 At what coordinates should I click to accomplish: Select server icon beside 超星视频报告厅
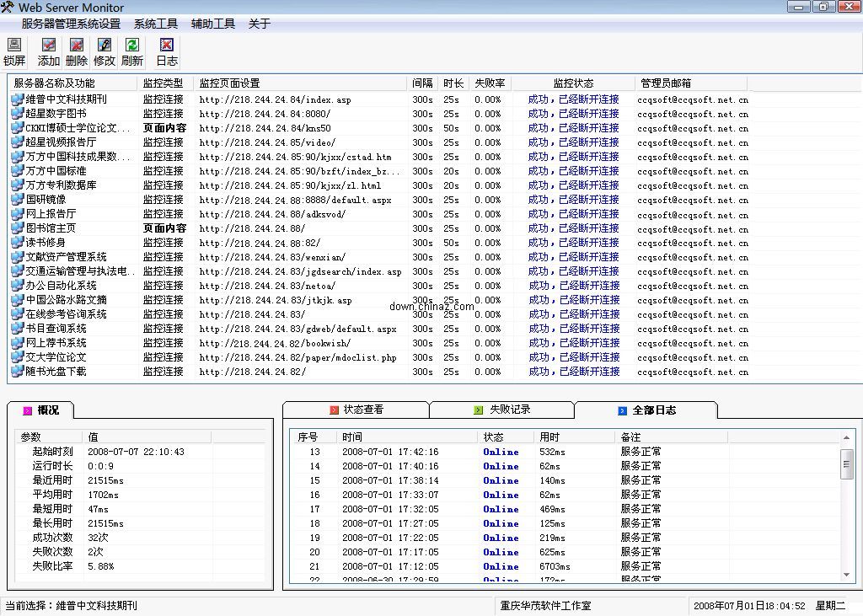tap(17, 142)
